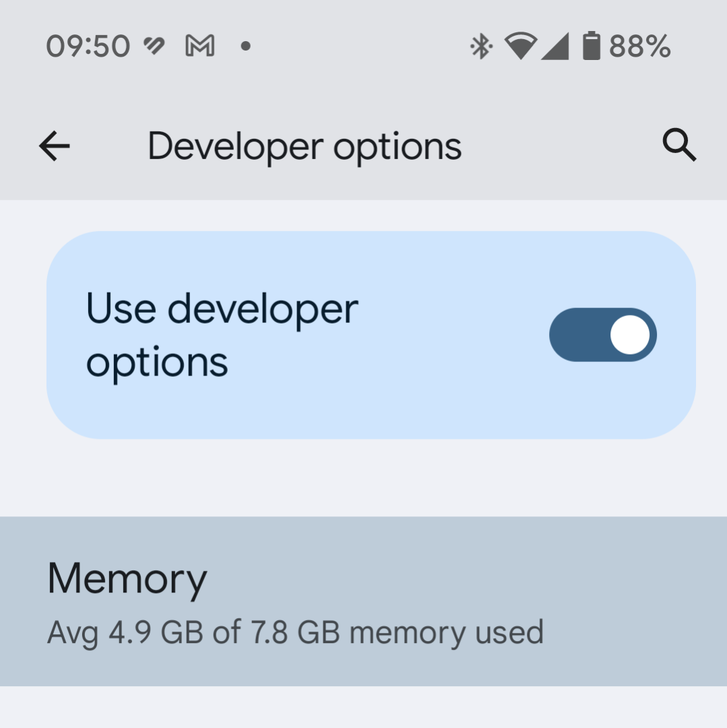Tap the Bluetooth status icon
Image resolution: width=727 pixels, height=728 pixels.
(x=480, y=47)
